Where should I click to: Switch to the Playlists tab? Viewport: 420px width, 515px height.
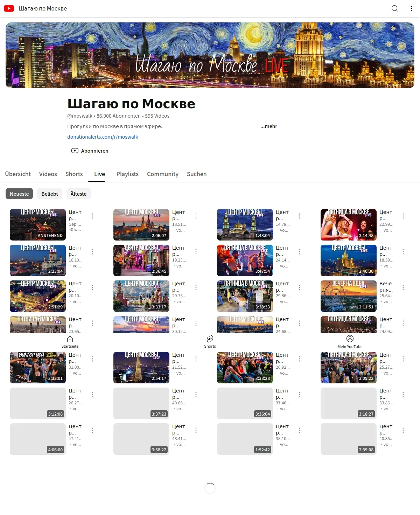127,174
